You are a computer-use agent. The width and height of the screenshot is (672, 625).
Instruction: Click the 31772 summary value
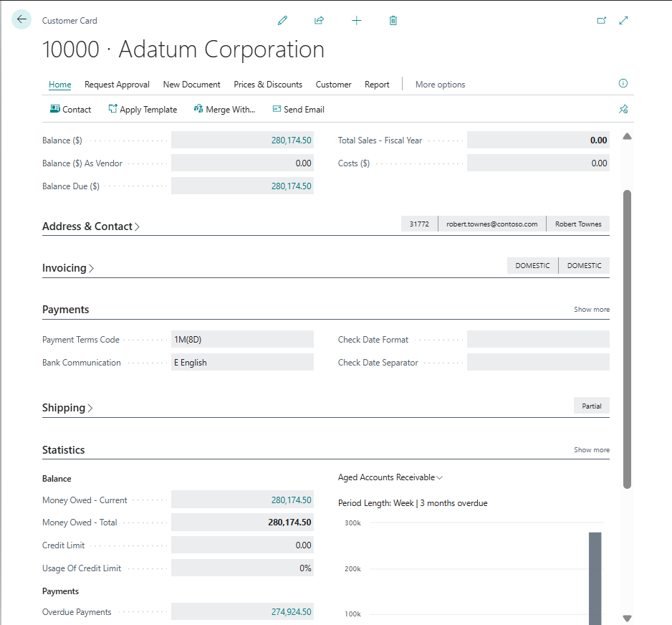point(419,224)
